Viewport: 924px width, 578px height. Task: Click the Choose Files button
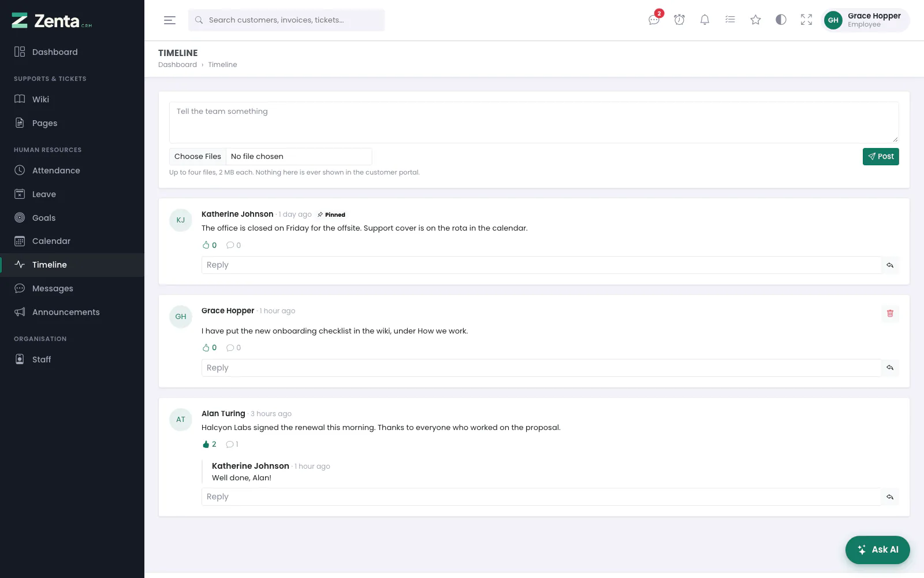pyautogui.click(x=198, y=157)
